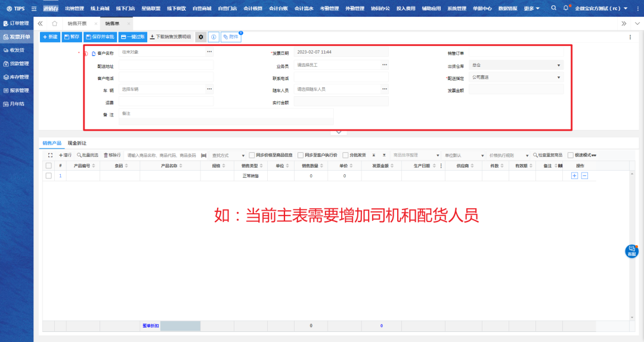Click the fullscreen icon above the product table
The height and width of the screenshot is (342, 644).
[51, 155]
